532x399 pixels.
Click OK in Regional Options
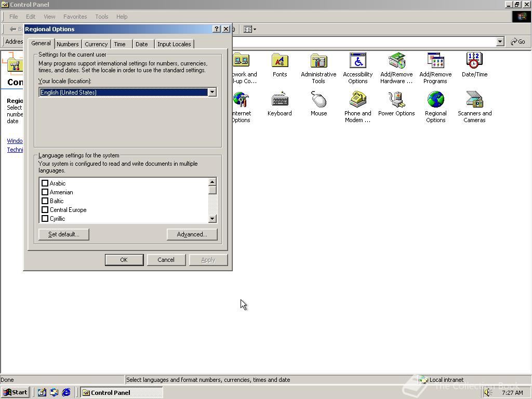(124, 260)
